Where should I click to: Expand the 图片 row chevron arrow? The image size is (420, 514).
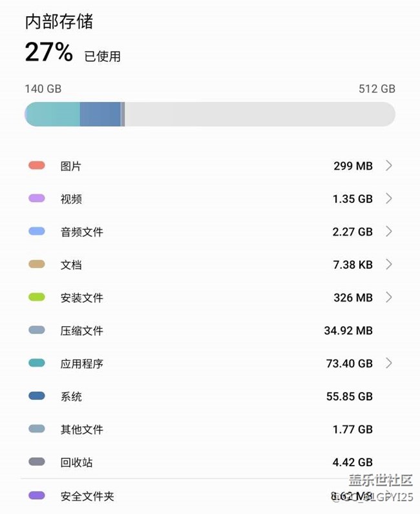[388, 165]
